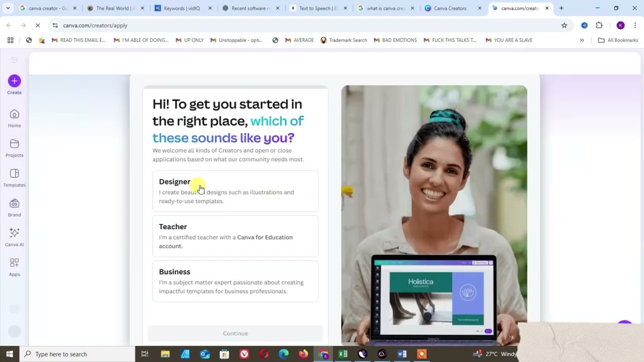
Task: Open UP ONLY bookmark
Action: [189, 40]
